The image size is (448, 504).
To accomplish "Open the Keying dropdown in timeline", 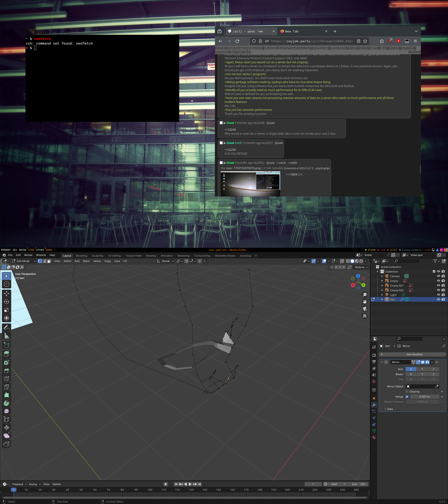I will pos(34,484).
